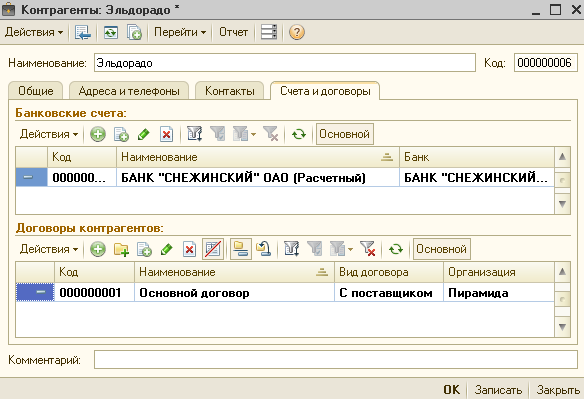Image resolution: width=584 pixels, height=399 pixels.
Task: Click the С поставщиком cell
Action: pos(389,293)
